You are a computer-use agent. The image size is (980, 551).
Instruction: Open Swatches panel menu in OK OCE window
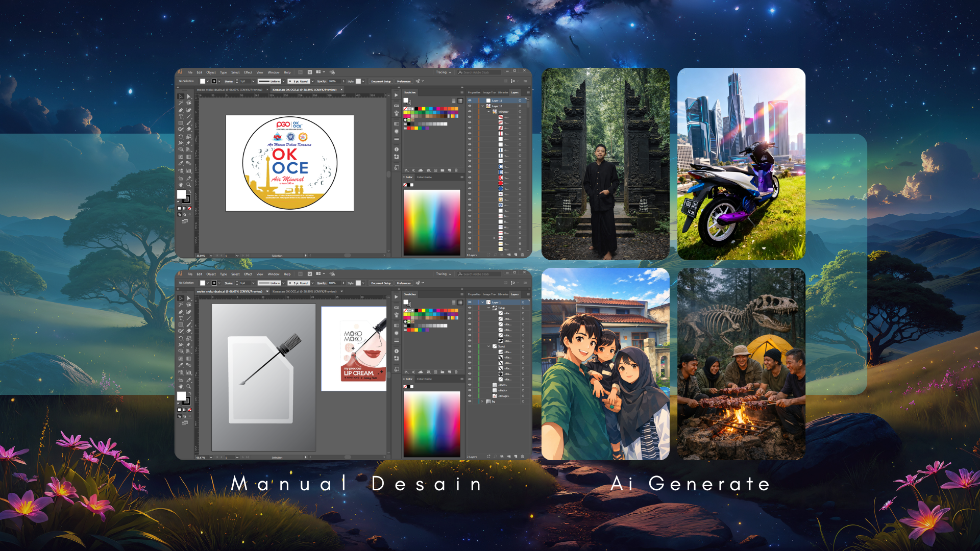pyautogui.click(x=461, y=93)
